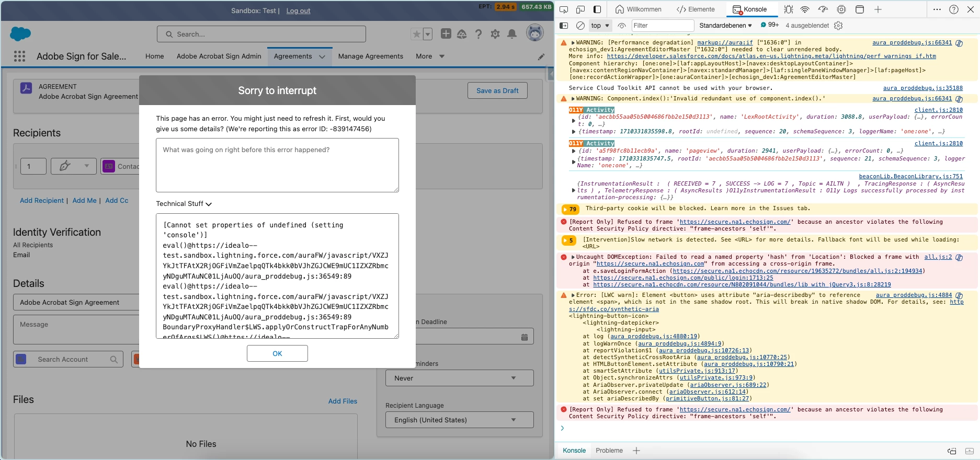This screenshot has width=980, height=460.
Task: Expand the 5 Intervention slow network messages
Action: point(568,240)
